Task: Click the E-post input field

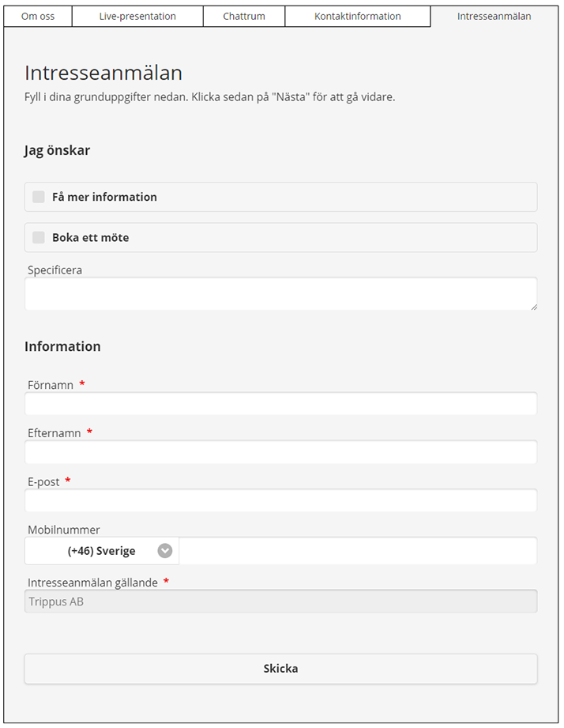Action: [280, 500]
